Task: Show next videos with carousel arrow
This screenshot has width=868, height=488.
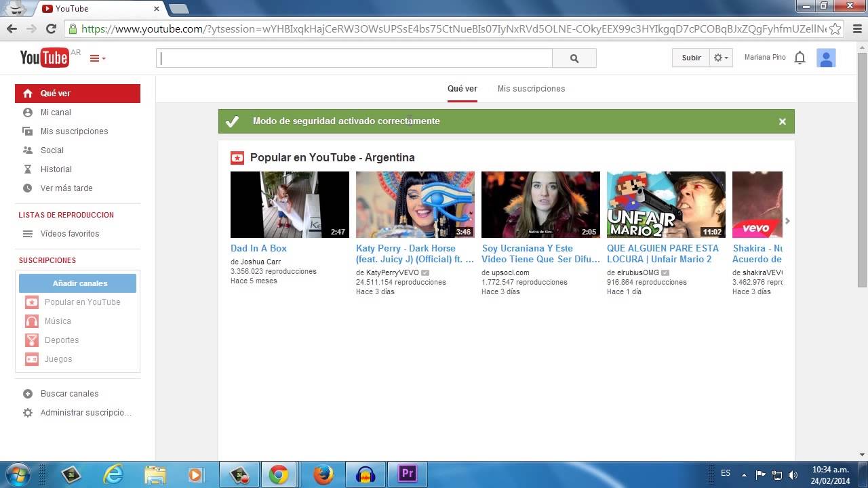Action: click(787, 221)
